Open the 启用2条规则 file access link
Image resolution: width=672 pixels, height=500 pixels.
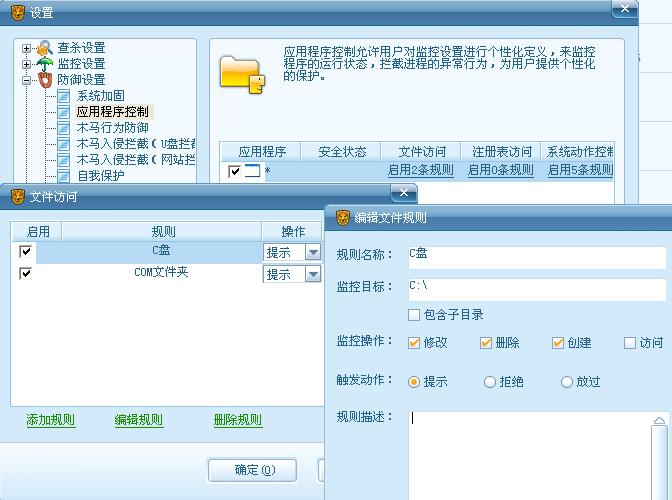coord(421,170)
